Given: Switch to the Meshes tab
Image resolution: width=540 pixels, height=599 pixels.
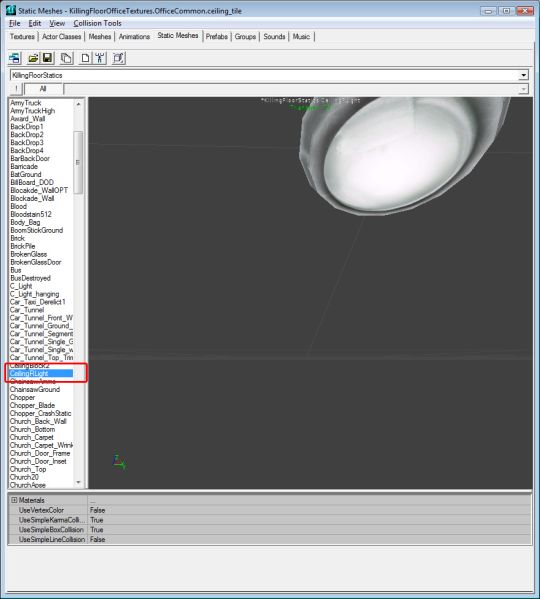Looking at the screenshot, I should 100,37.
